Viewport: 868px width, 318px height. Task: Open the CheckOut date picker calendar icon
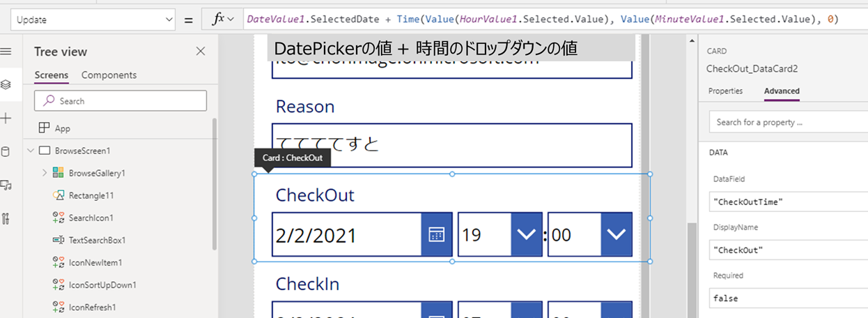click(x=437, y=235)
